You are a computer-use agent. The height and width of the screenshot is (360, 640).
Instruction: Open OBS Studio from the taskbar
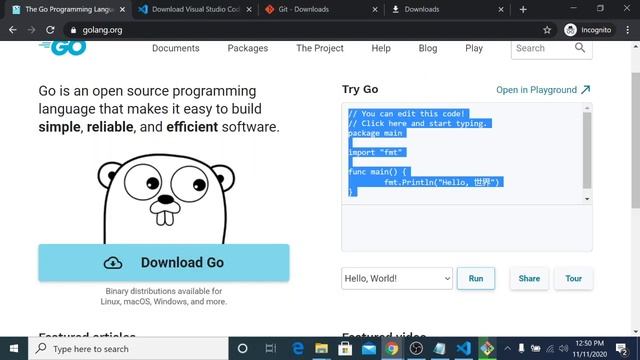pos(416,349)
